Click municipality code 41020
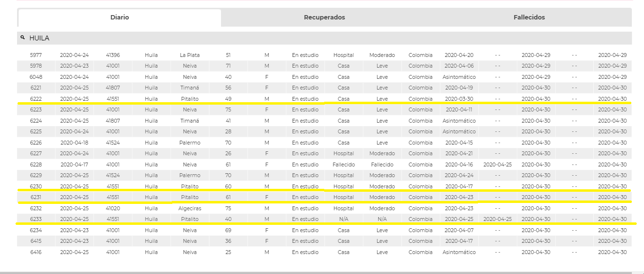Screen dimensions: 644x274 113,208
